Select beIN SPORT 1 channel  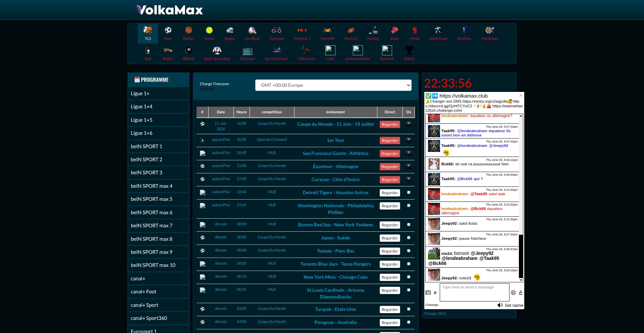click(158, 147)
